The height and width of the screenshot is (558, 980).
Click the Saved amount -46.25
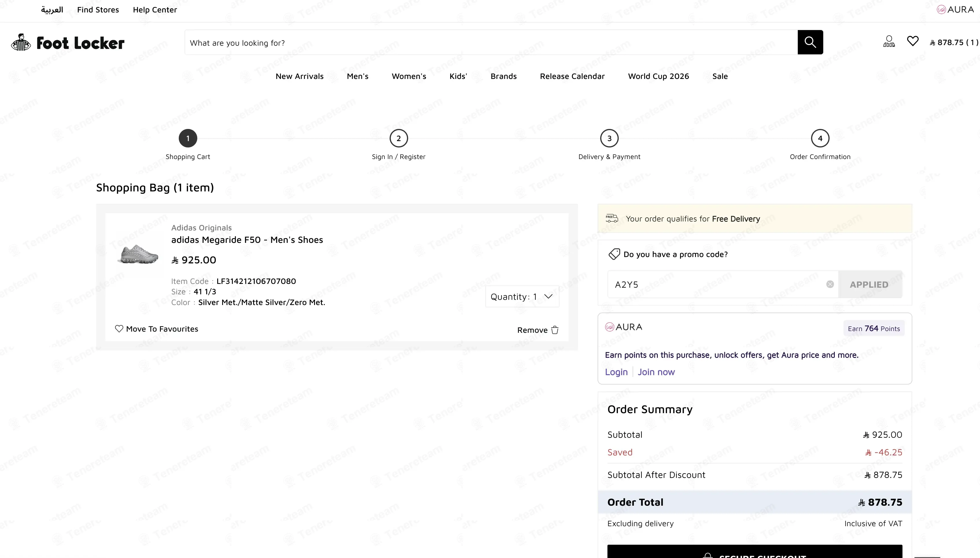click(883, 452)
